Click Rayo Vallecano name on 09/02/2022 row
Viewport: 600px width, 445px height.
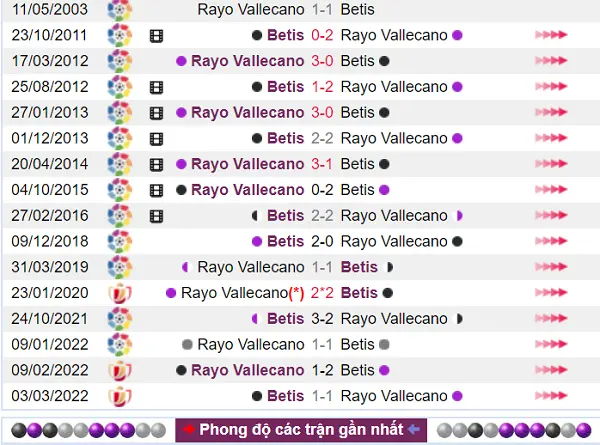tap(248, 370)
